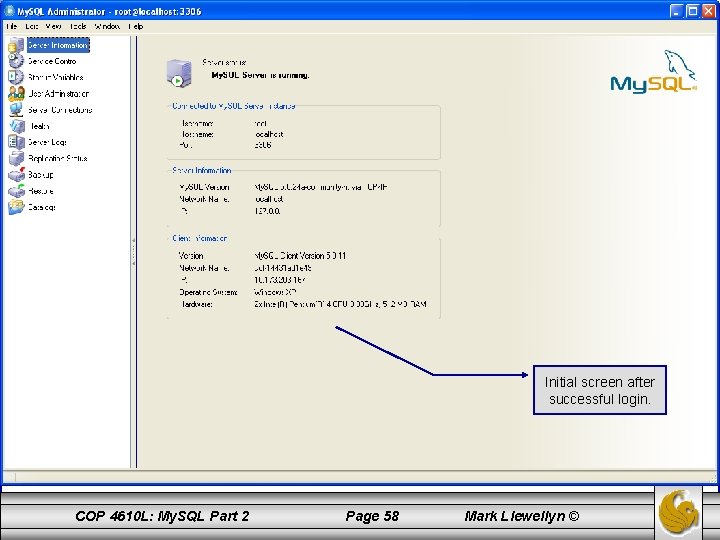Open the File menu
This screenshot has height=540, width=720.
[11, 27]
